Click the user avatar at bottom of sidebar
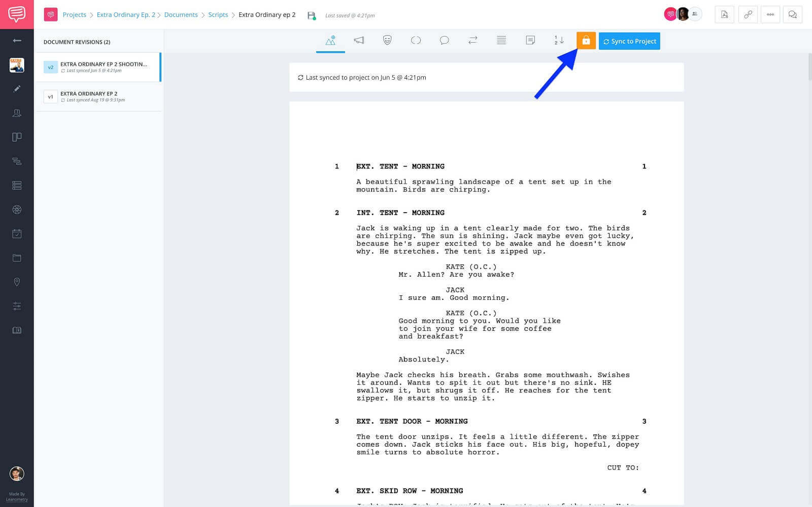This screenshot has height=507, width=812. click(17, 474)
